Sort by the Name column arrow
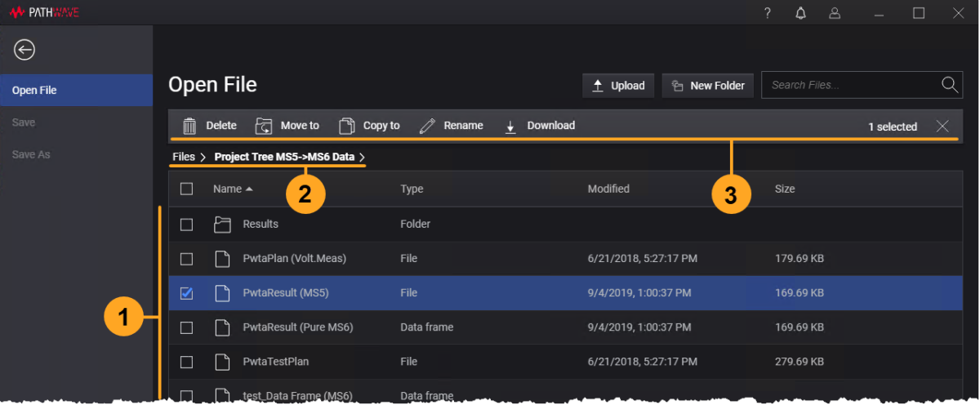The image size is (980, 405). (249, 189)
